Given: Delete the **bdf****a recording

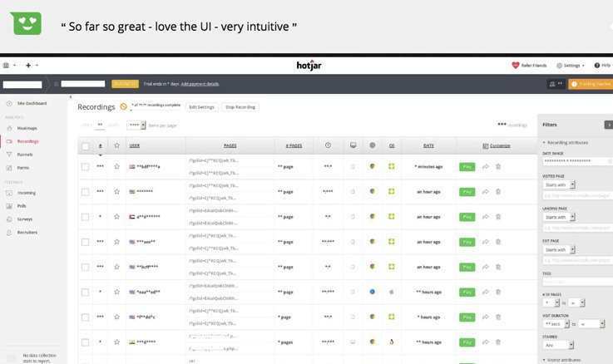Looking at the screenshot, I should point(498,166).
